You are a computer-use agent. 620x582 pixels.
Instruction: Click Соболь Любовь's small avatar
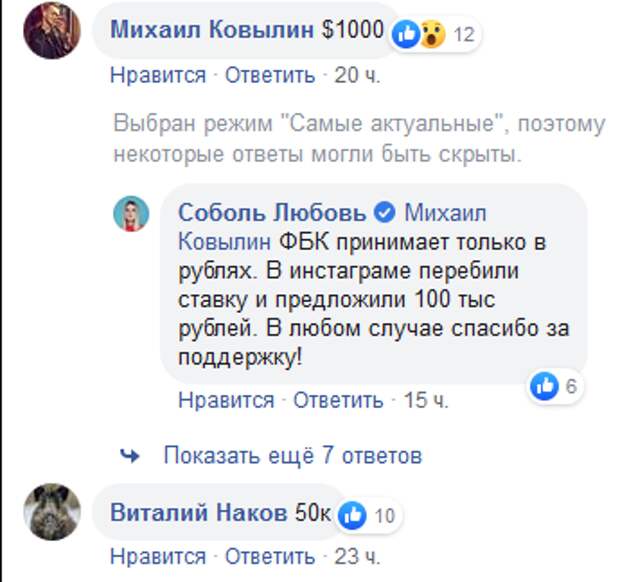(x=131, y=214)
